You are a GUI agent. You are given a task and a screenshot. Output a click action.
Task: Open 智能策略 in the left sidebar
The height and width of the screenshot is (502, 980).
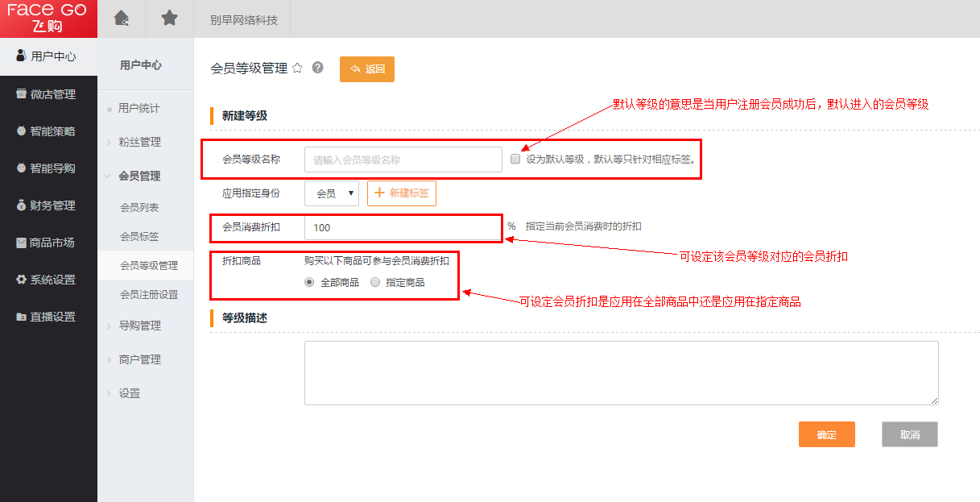coord(48,131)
